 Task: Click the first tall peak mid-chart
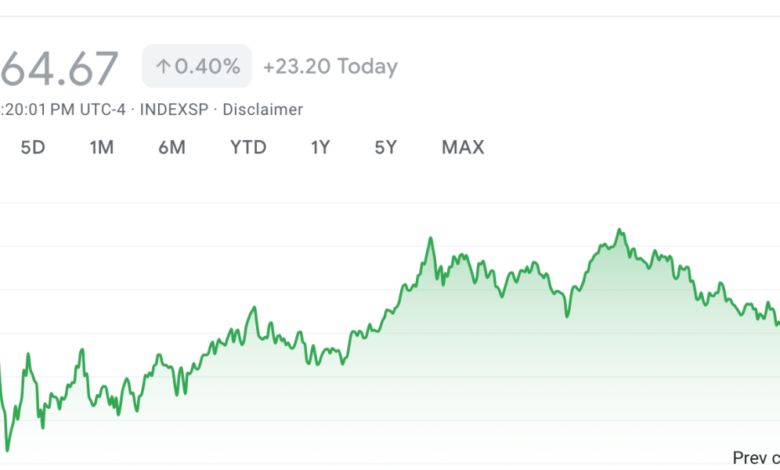[431, 239]
